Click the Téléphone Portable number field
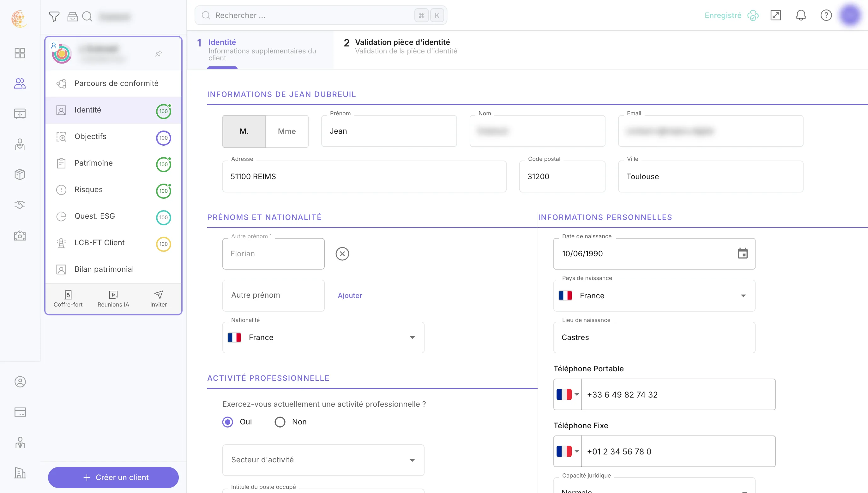The height and width of the screenshot is (493, 868). coord(678,394)
